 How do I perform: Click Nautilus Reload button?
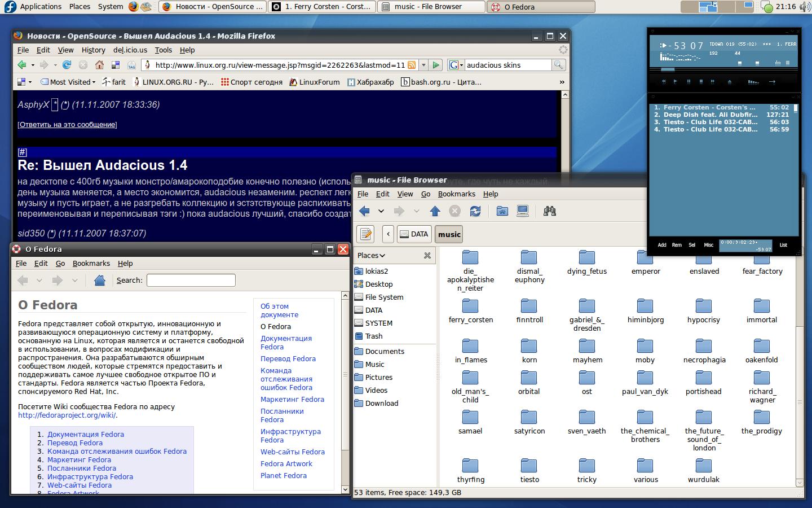coord(475,211)
